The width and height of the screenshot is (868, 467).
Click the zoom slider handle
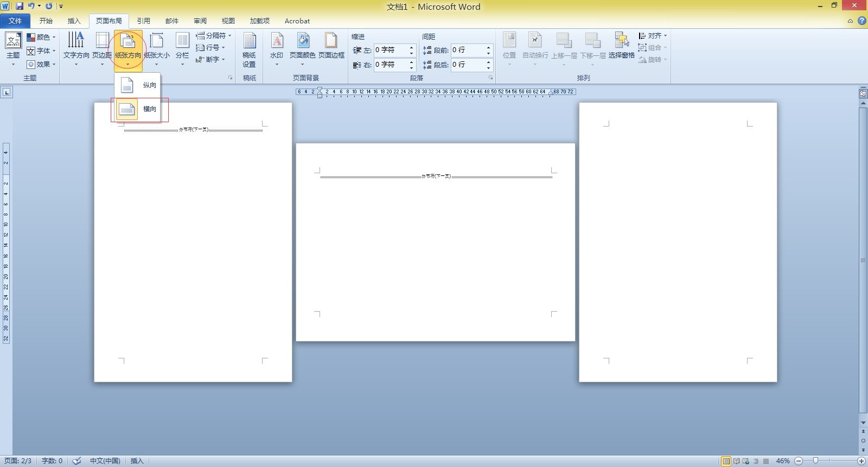(815, 461)
